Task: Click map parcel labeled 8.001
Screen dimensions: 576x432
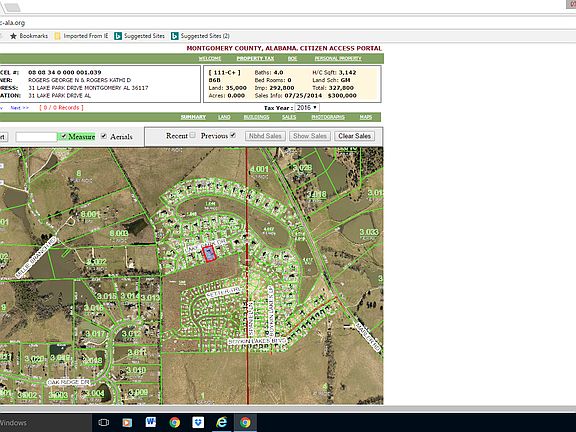Action: pyautogui.click(x=90, y=214)
